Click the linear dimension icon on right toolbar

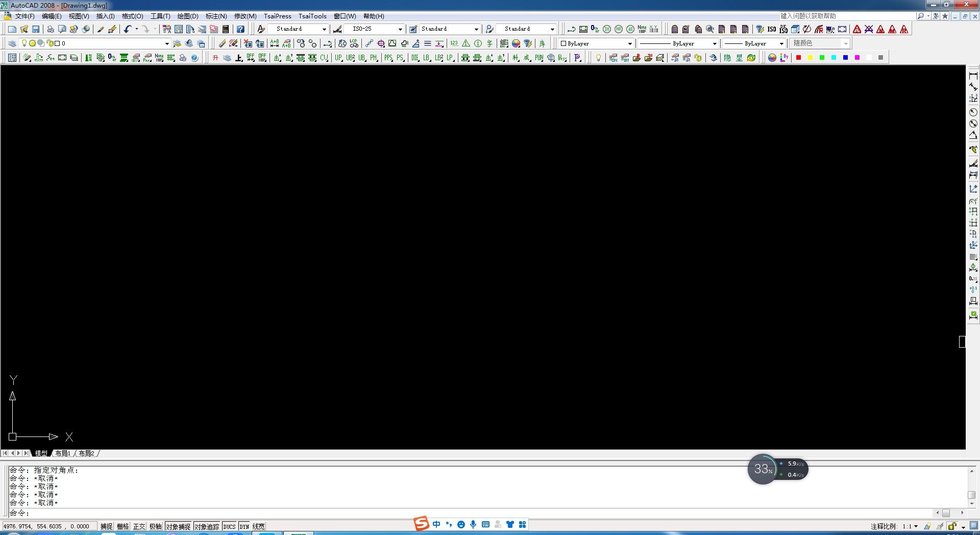pos(973,76)
